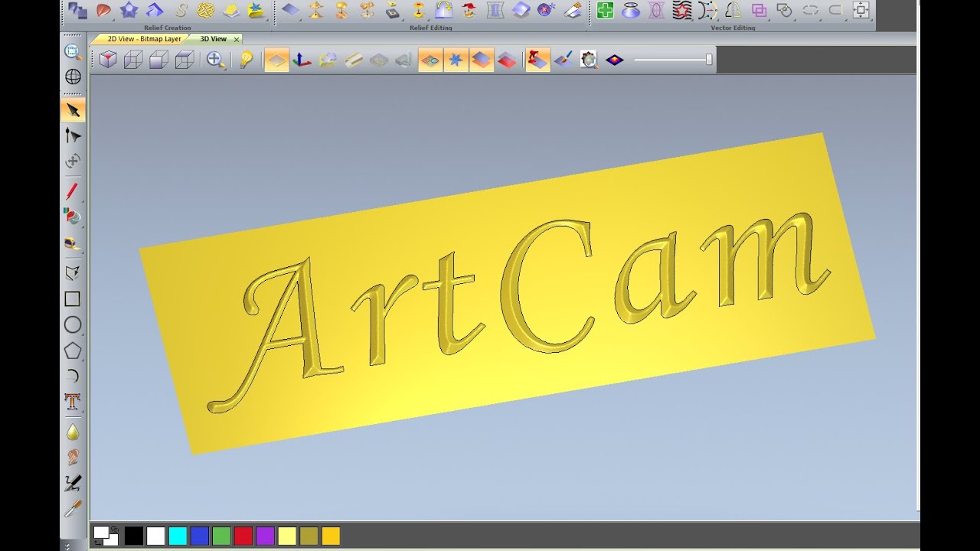Image resolution: width=980 pixels, height=551 pixels.
Task: Click the blue star relief creation icon
Action: pyautogui.click(x=129, y=10)
